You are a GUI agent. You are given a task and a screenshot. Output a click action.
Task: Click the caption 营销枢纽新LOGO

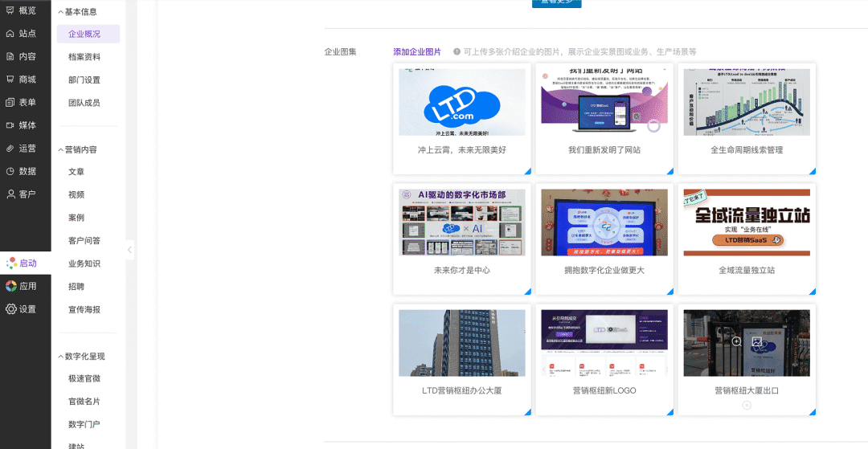pyautogui.click(x=604, y=390)
